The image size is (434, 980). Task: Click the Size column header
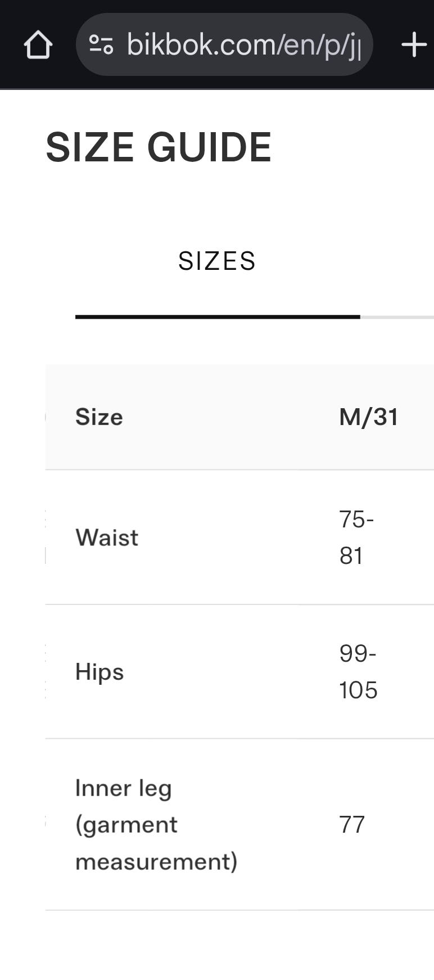coord(99,417)
